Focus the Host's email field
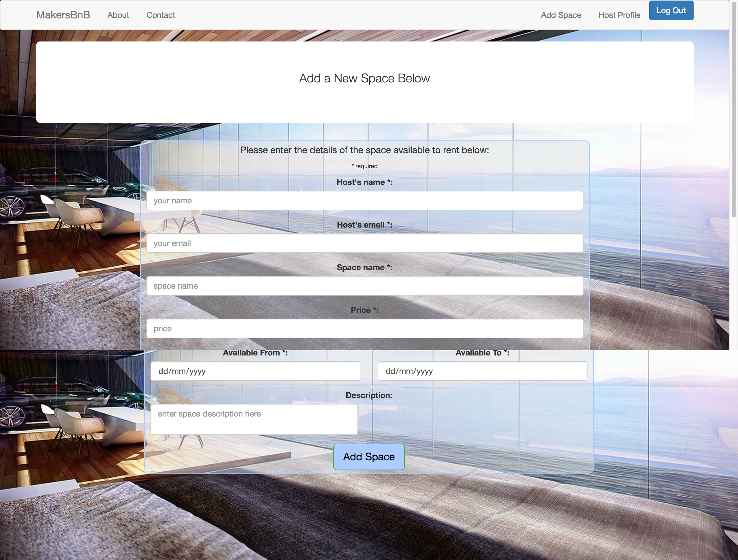Image resolution: width=738 pixels, height=560 pixels. (x=365, y=243)
